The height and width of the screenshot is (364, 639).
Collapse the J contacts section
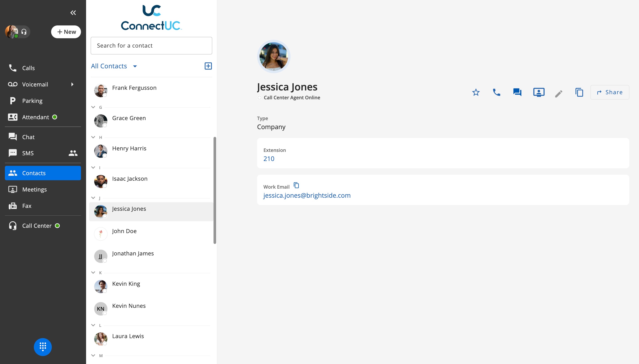click(x=93, y=198)
